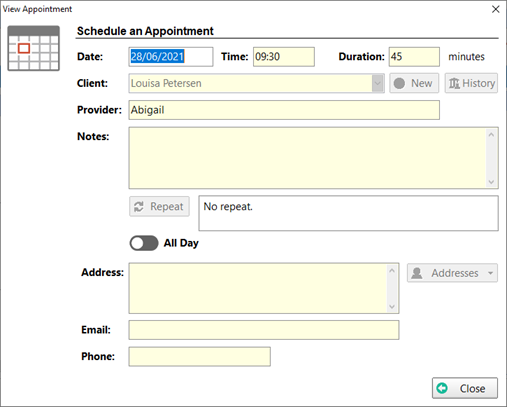The width and height of the screenshot is (507, 407).
Task: Click the Notes scrollbar down arrow
Action: click(491, 182)
